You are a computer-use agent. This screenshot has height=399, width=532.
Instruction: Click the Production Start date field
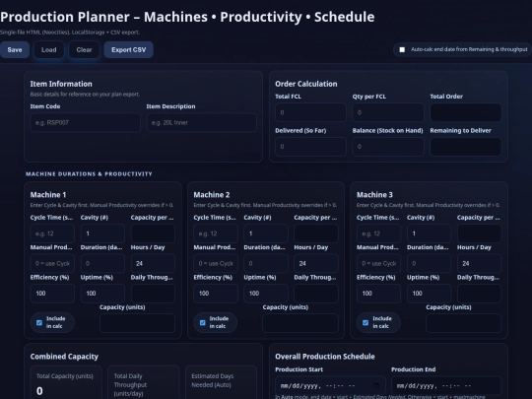click(x=330, y=385)
